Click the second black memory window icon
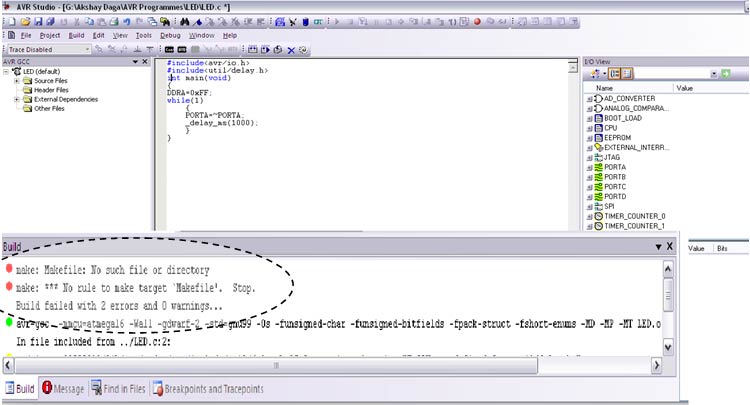 pos(182,50)
